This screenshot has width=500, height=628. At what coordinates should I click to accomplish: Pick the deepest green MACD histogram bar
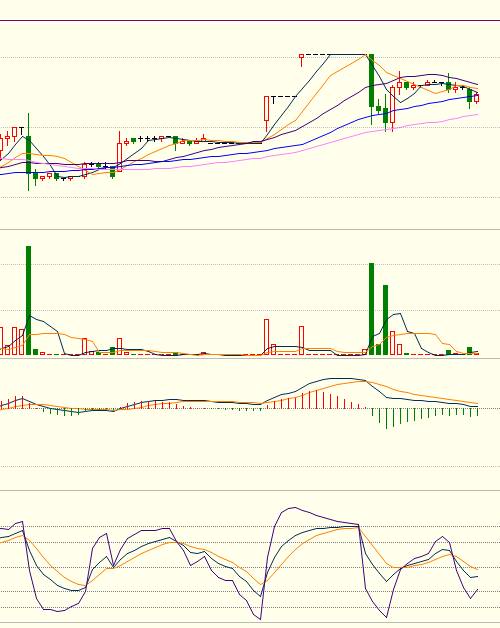[386, 419]
